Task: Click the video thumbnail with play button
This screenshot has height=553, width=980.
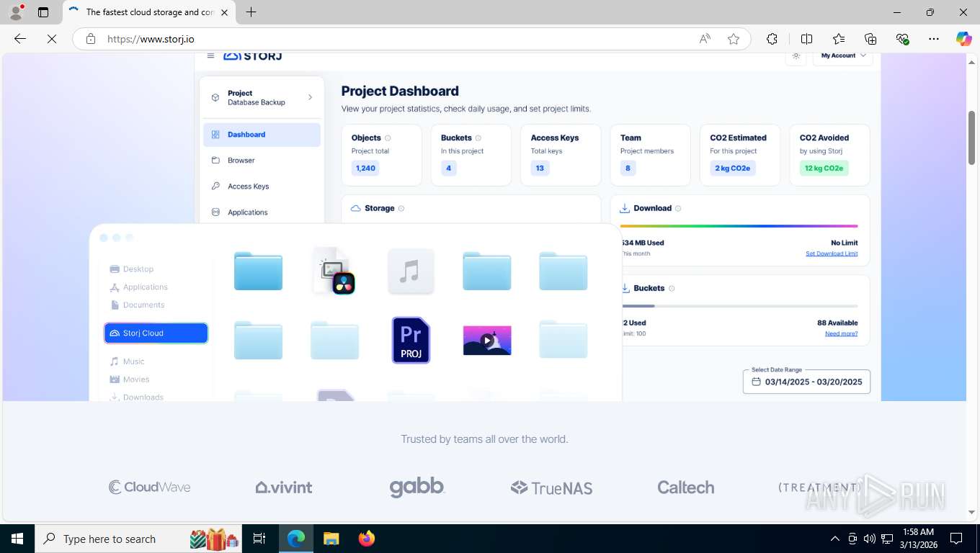Action: click(x=487, y=340)
